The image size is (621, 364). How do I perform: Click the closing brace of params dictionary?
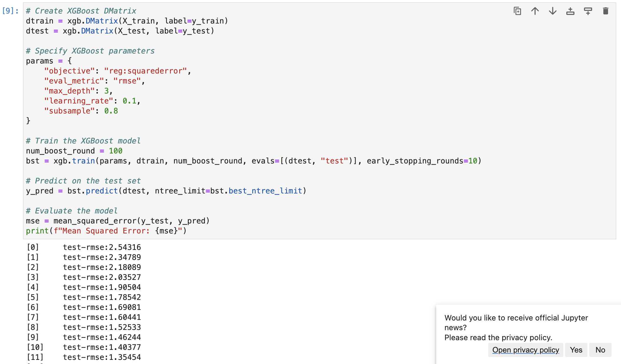coord(28,121)
